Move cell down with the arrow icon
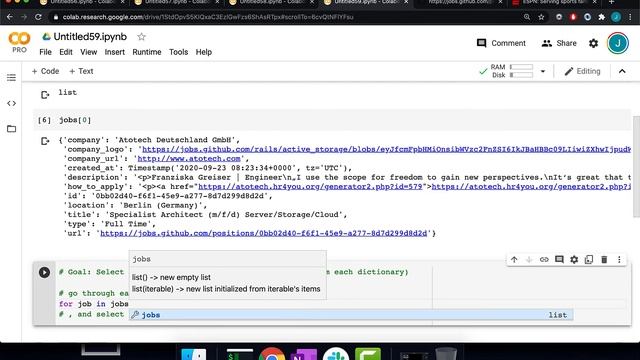The width and height of the screenshot is (640, 360). tap(529, 260)
